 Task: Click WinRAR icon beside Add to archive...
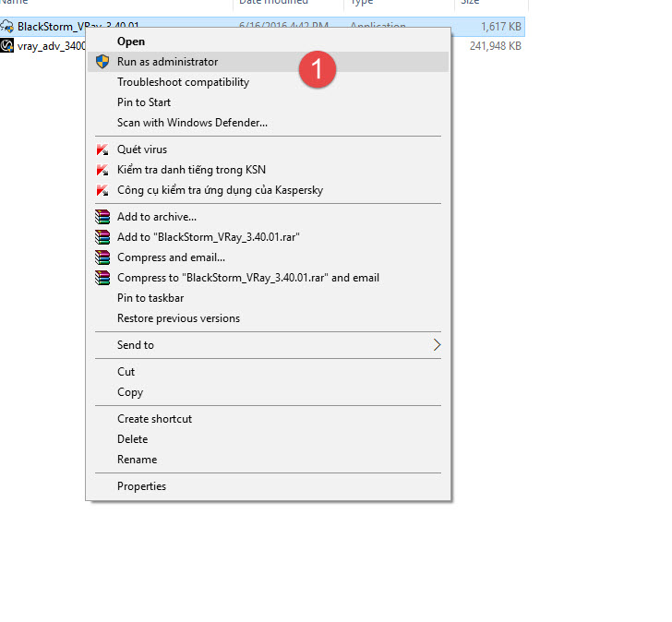coord(102,217)
